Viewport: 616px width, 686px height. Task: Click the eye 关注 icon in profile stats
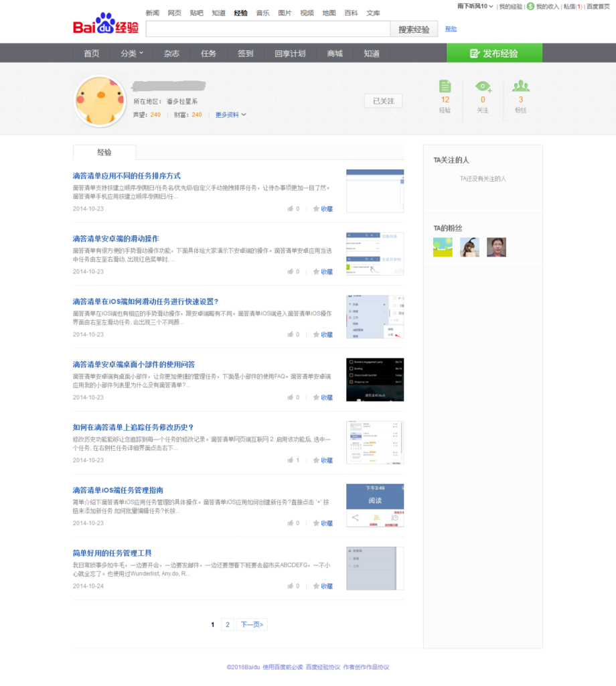483,86
